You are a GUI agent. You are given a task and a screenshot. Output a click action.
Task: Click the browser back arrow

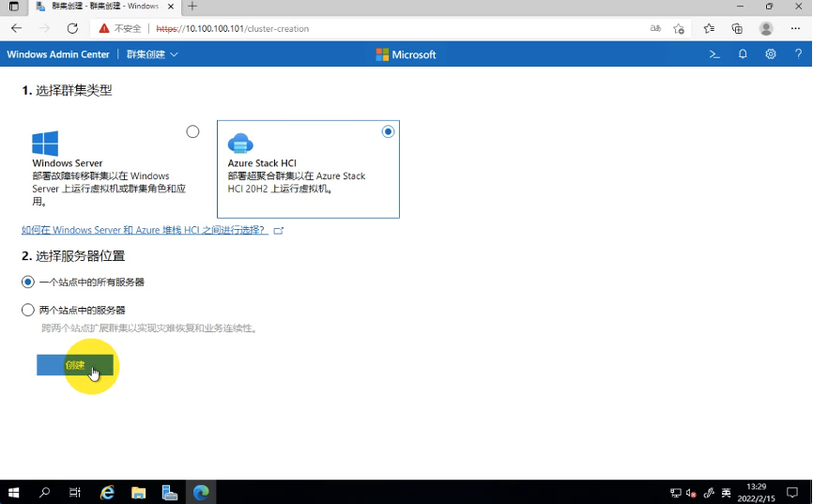tap(17, 28)
